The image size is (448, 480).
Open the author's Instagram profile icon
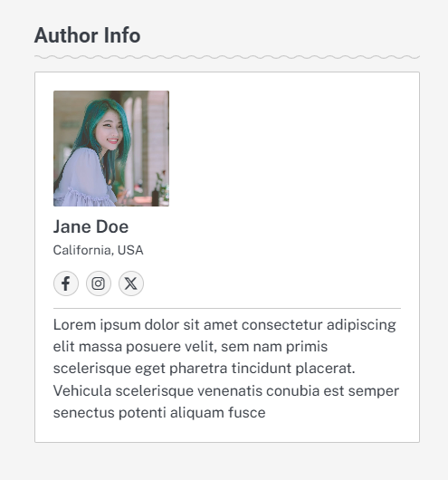tap(99, 283)
